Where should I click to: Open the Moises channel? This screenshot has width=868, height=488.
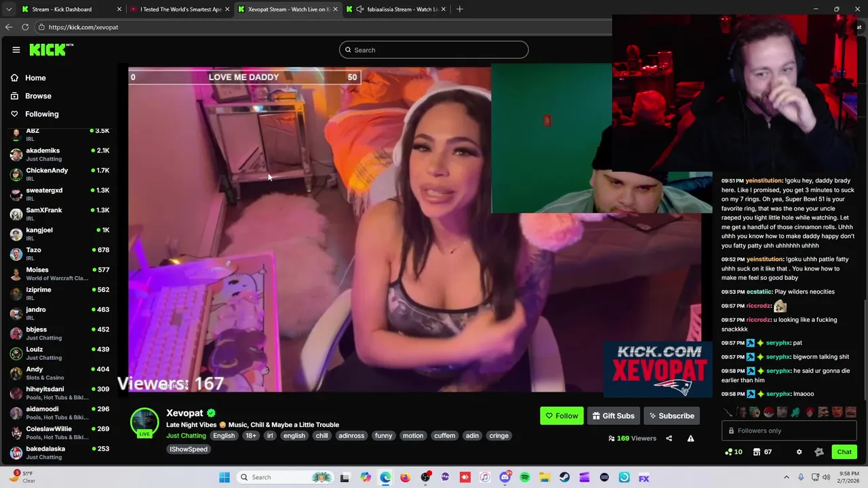point(60,274)
